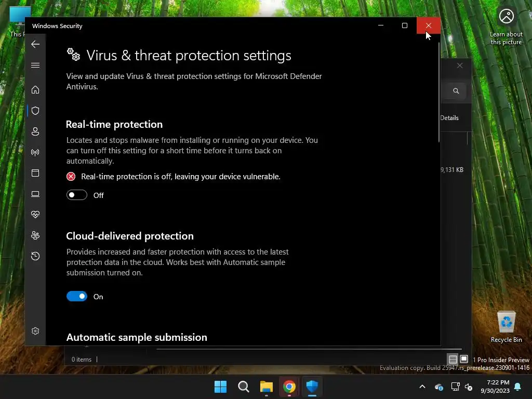The image size is (532, 399).
Task: Select the Virus & threat protection shield icon
Action: (x=35, y=111)
